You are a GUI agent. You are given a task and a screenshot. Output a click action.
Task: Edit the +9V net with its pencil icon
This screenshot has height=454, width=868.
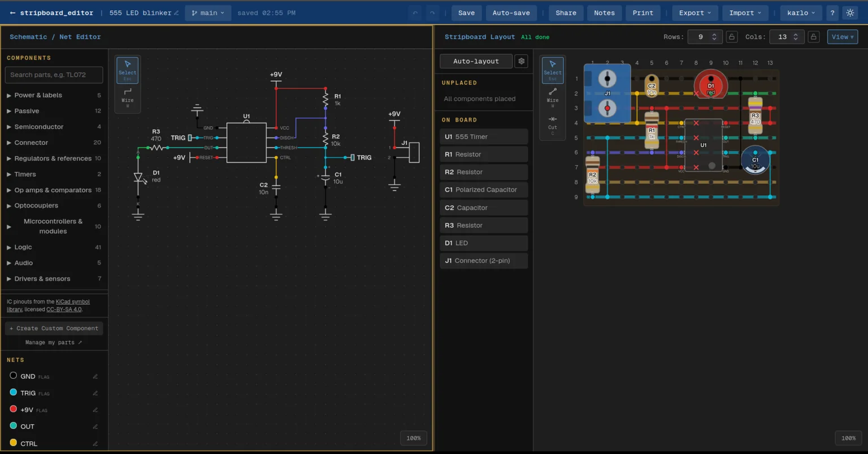95,410
